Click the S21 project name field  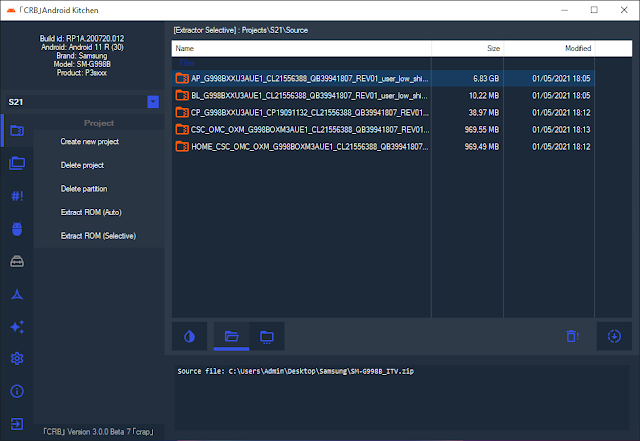point(77,102)
